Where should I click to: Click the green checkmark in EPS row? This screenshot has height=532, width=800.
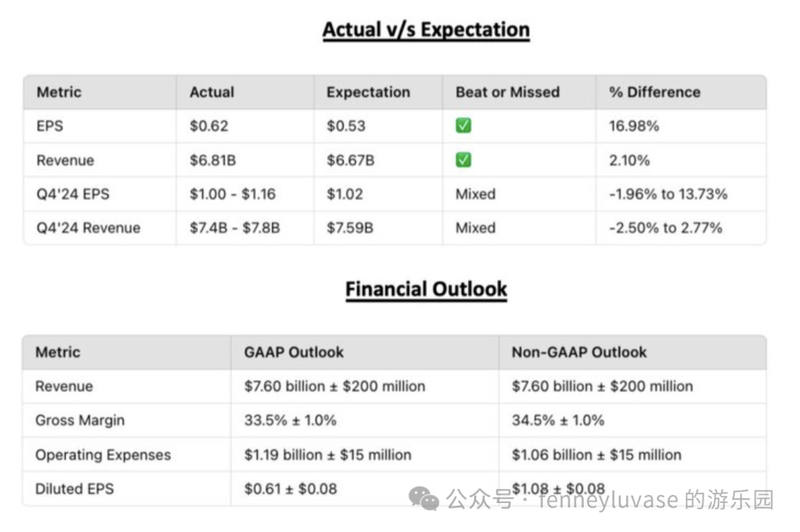(463, 126)
